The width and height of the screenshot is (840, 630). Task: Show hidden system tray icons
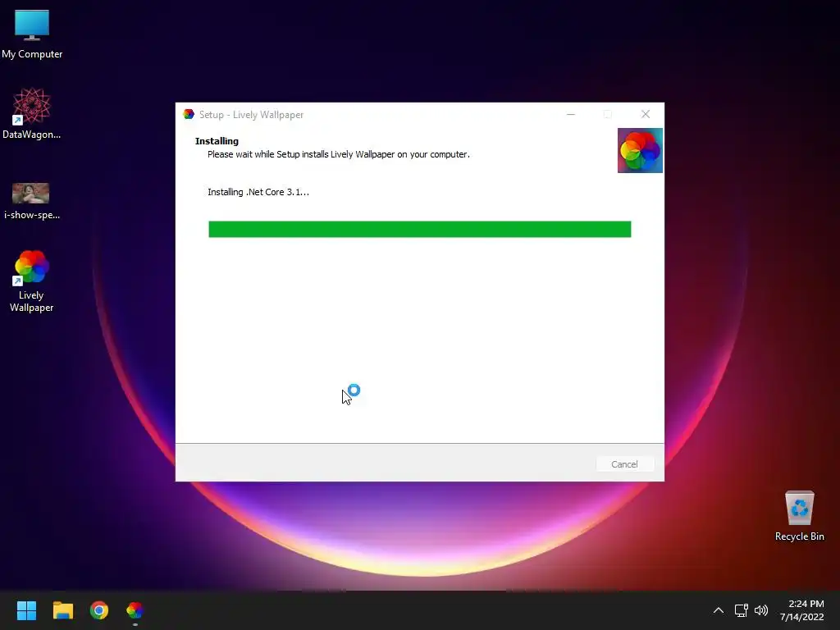pos(719,610)
